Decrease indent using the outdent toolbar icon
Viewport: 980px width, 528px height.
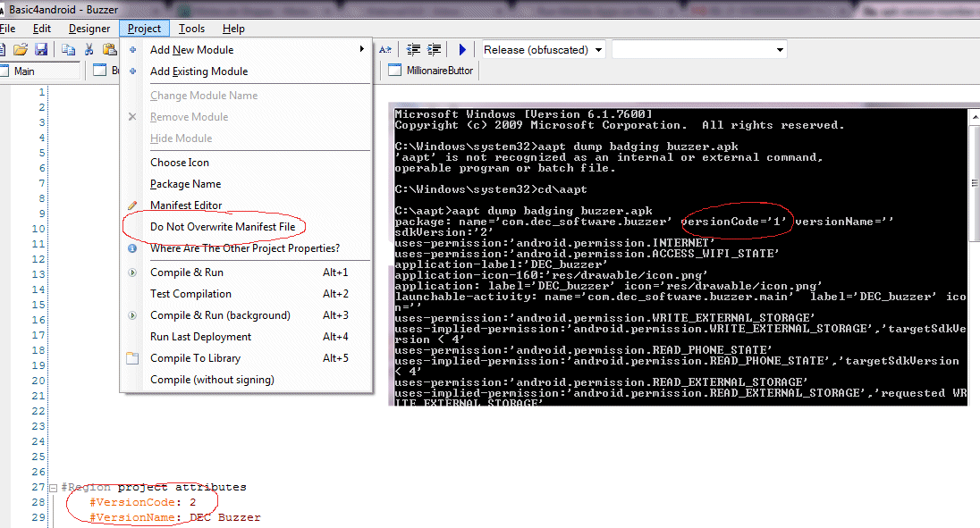pyautogui.click(x=413, y=49)
